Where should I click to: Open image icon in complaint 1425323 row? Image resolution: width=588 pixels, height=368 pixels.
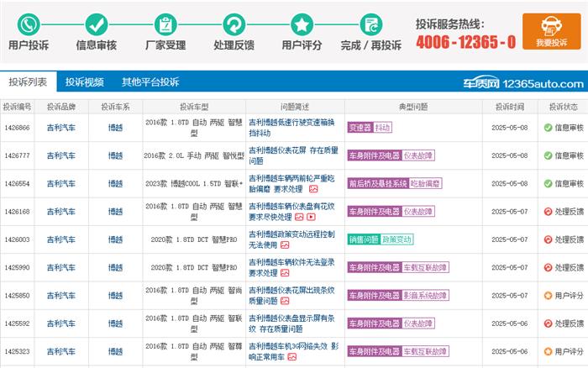[292, 357]
